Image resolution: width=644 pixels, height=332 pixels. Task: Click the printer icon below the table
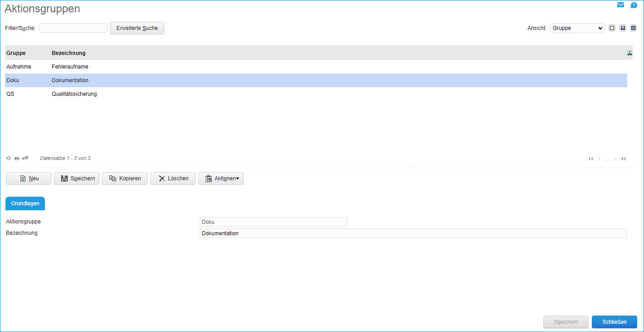tap(17, 158)
